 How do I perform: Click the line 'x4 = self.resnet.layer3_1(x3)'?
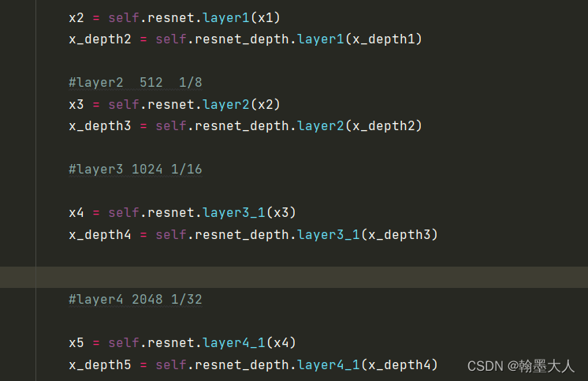(182, 213)
